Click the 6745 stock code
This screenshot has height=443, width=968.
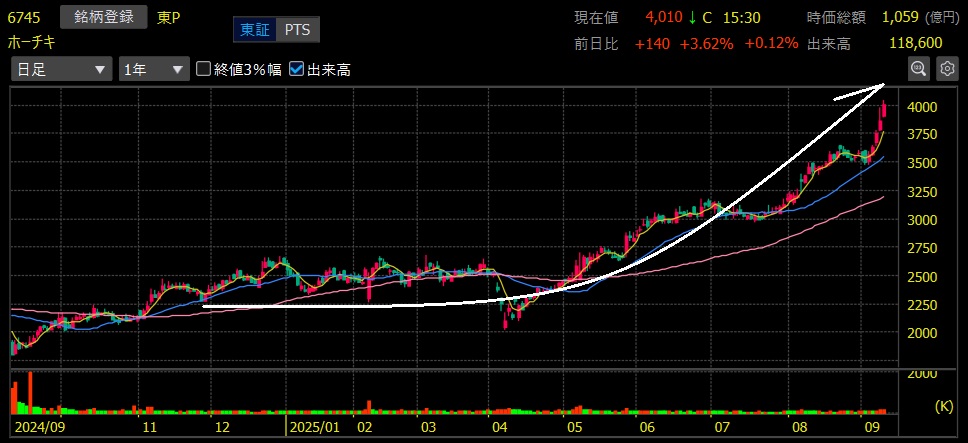point(25,17)
